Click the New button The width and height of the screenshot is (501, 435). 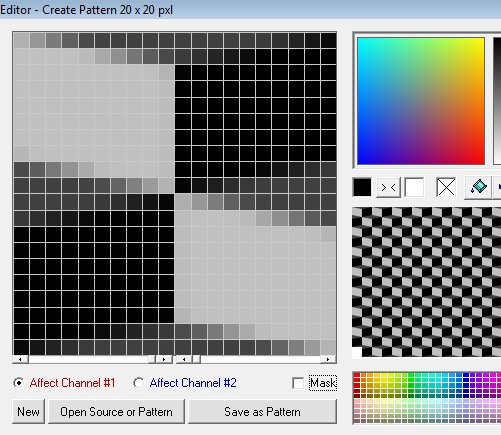click(x=28, y=412)
